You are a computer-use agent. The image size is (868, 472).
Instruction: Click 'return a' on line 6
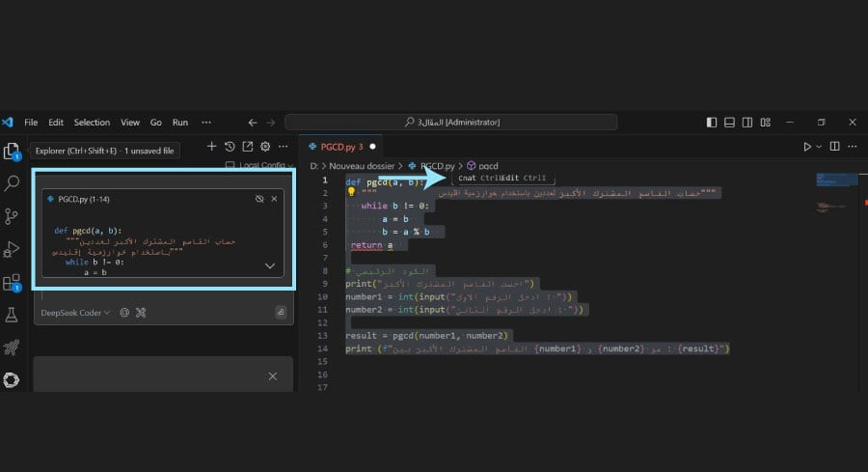click(371, 245)
